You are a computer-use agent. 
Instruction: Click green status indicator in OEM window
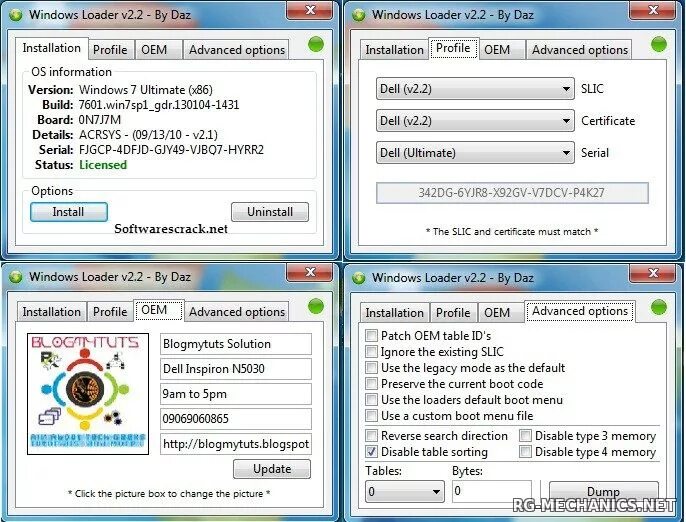point(316,306)
